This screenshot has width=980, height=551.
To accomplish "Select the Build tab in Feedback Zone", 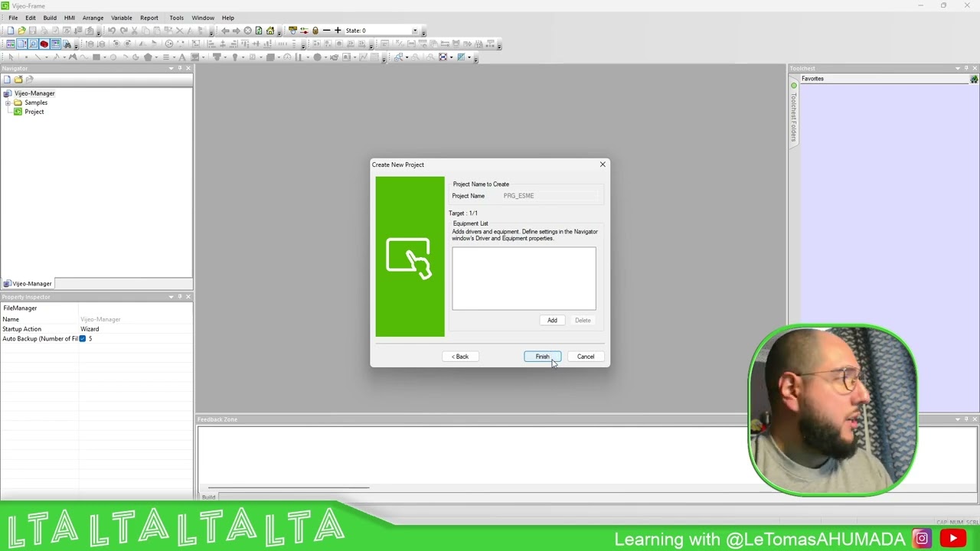I will pos(208,497).
